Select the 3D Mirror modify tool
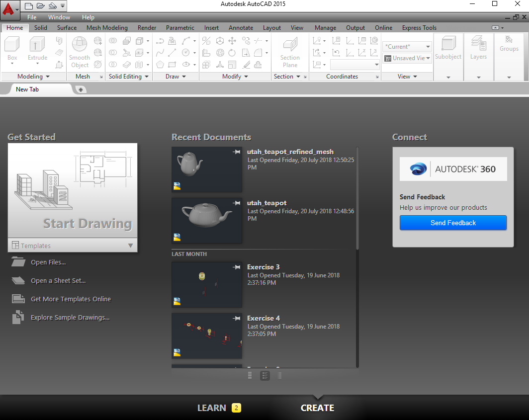This screenshot has width=529, height=420. click(206, 41)
